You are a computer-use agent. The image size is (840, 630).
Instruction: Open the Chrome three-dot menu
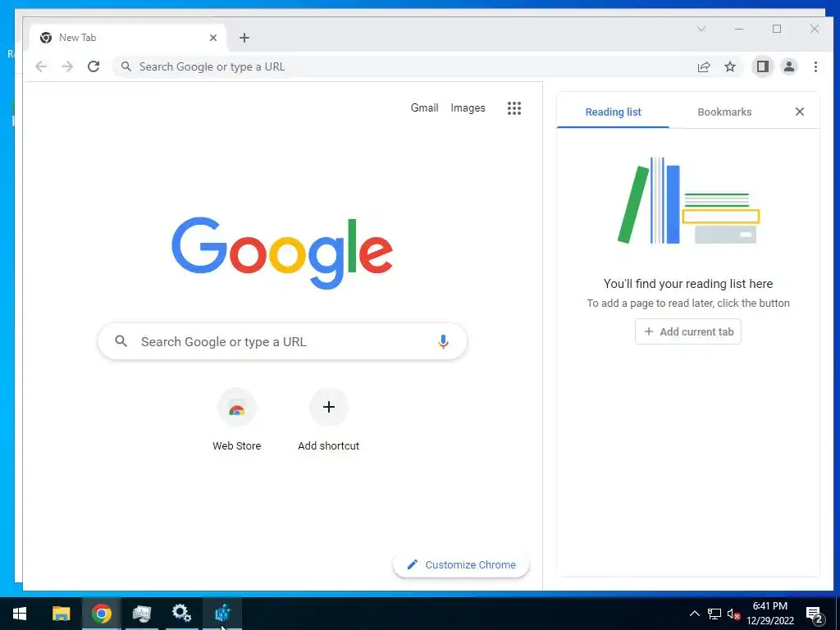click(815, 66)
